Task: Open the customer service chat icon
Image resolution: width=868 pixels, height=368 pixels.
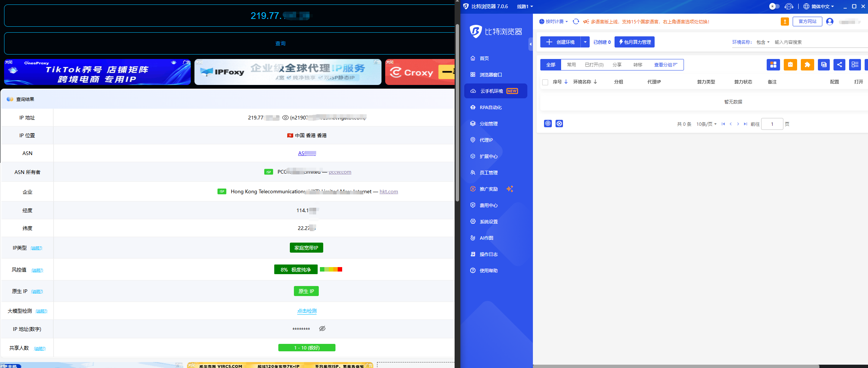Action: [789, 6]
